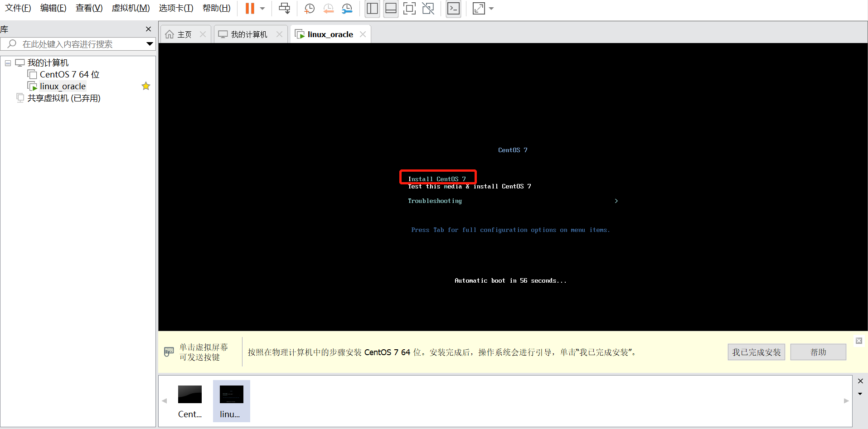Viewport: 868px width, 429px height.
Task: Switch to the 主页 tab
Action: [x=179, y=34]
